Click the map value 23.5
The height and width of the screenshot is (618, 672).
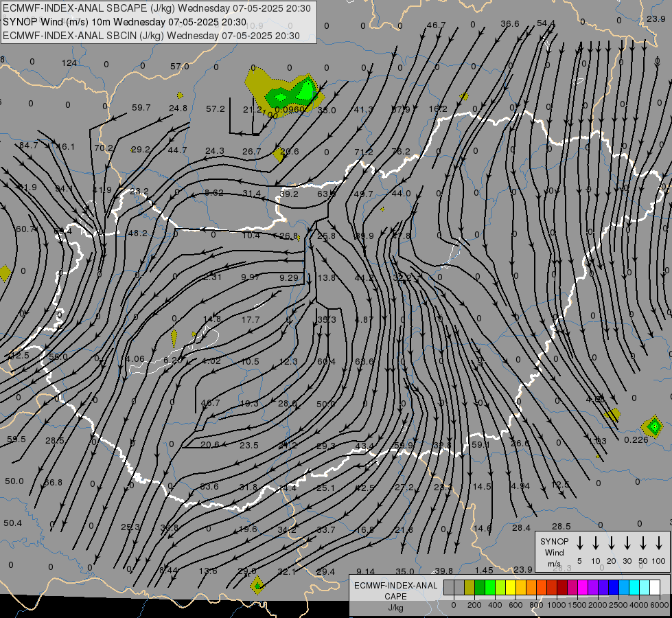(x=249, y=446)
